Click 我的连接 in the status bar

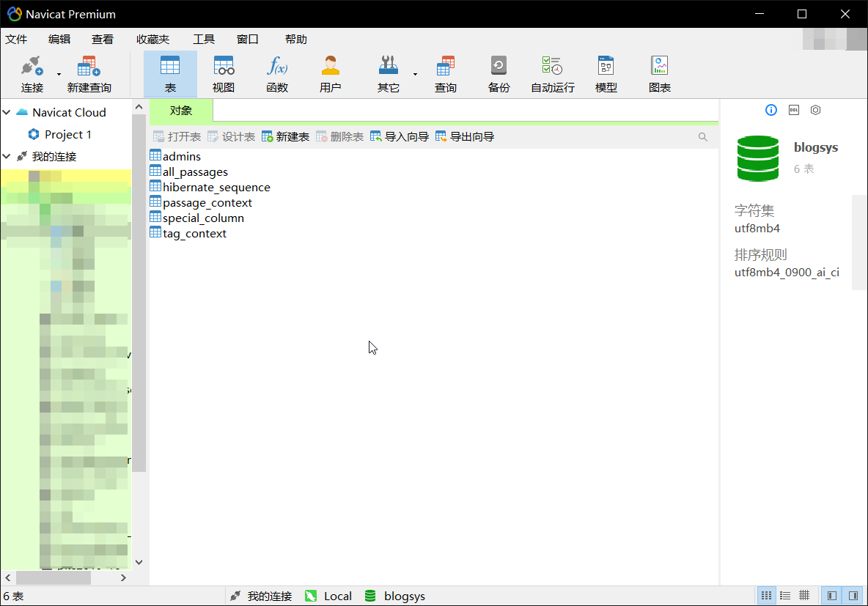point(261,596)
